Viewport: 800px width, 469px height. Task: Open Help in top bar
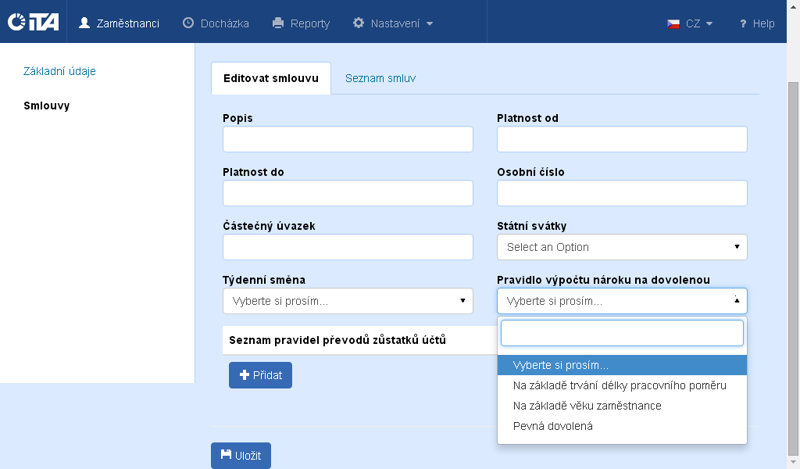coord(757,23)
